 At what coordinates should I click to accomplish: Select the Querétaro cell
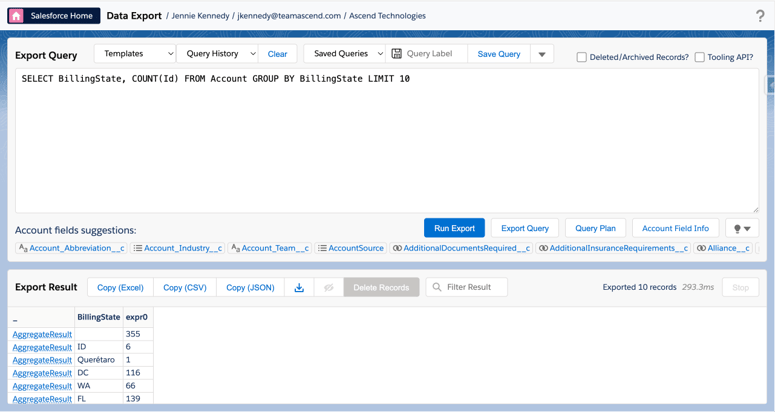tap(98, 360)
